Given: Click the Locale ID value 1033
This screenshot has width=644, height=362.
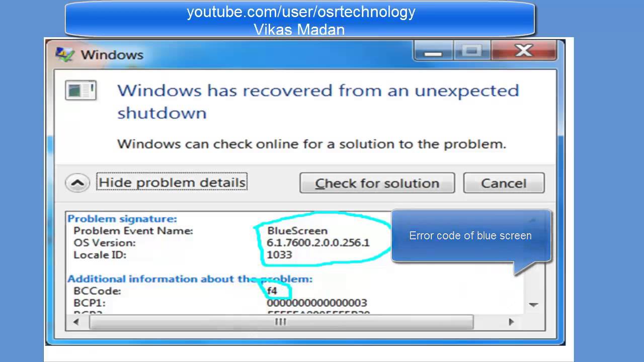Looking at the screenshot, I should tap(279, 255).
